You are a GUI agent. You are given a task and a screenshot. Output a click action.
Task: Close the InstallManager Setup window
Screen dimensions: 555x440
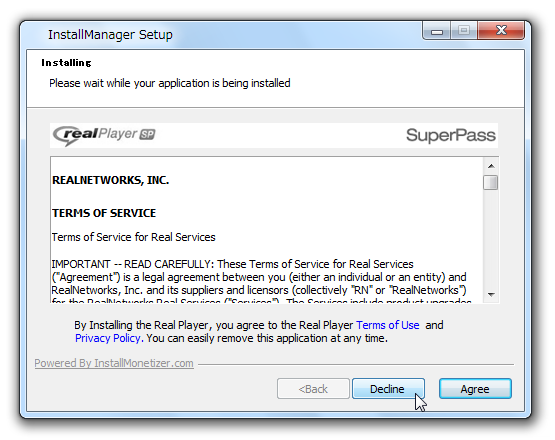(x=501, y=31)
